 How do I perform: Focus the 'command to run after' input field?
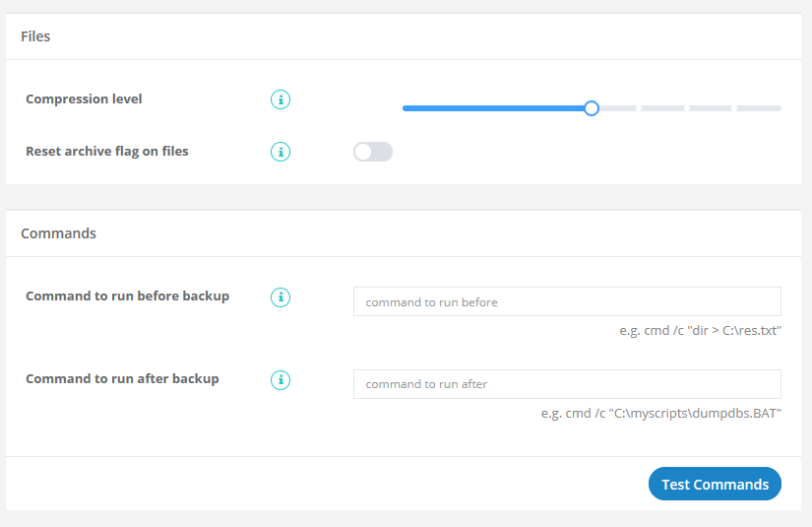point(567,384)
